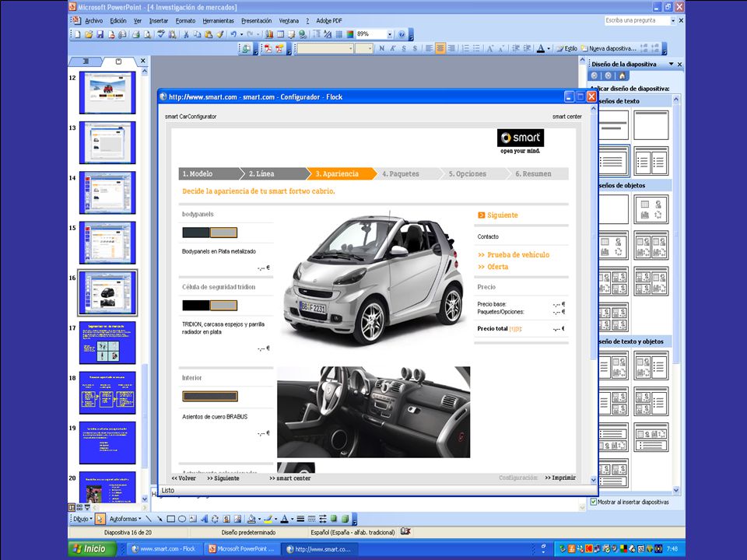Click the Undo arrow icon
The image size is (747, 560).
click(233, 34)
